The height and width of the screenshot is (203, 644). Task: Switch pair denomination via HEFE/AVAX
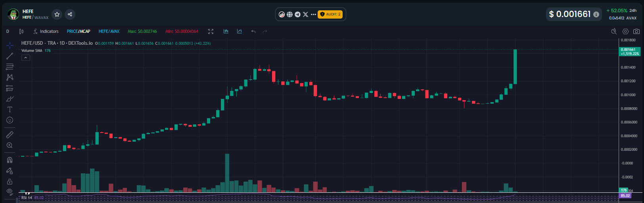pos(109,31)
